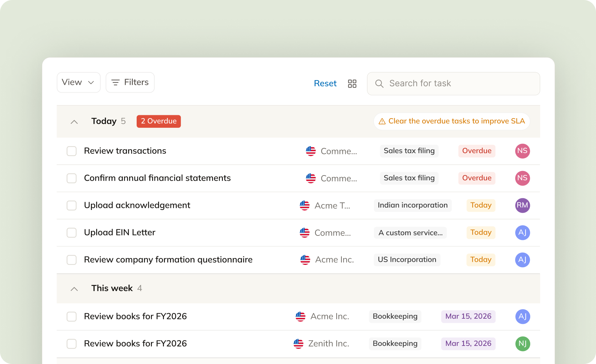Click US flag on Confirm annual statements row

[x=311, y=178]
